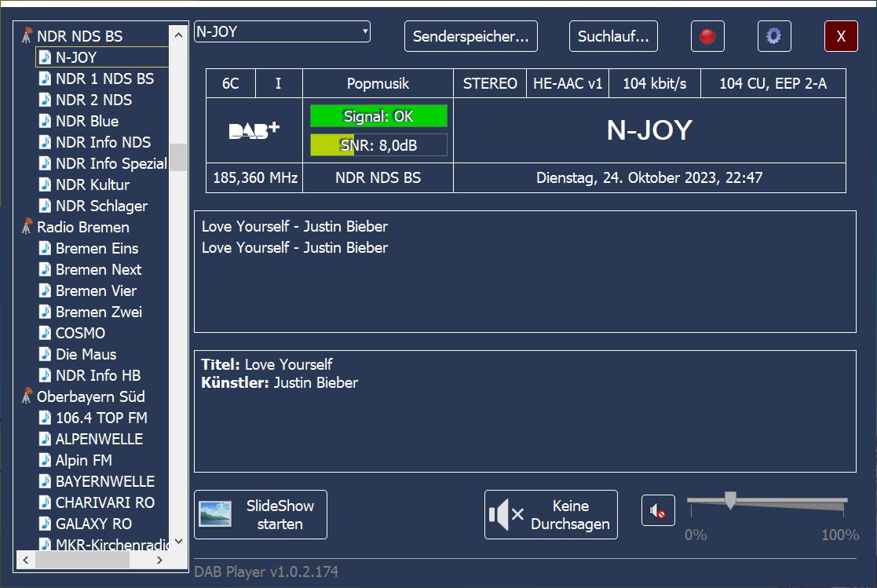
Task: Tune to GALAXY RO
Action: (93, 524)
